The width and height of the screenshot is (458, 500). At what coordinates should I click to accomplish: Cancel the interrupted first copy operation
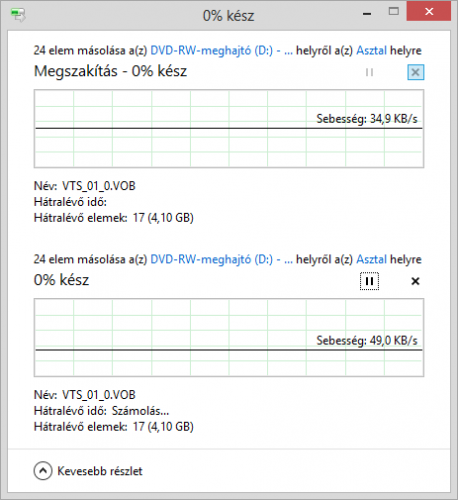click(416, 72)
